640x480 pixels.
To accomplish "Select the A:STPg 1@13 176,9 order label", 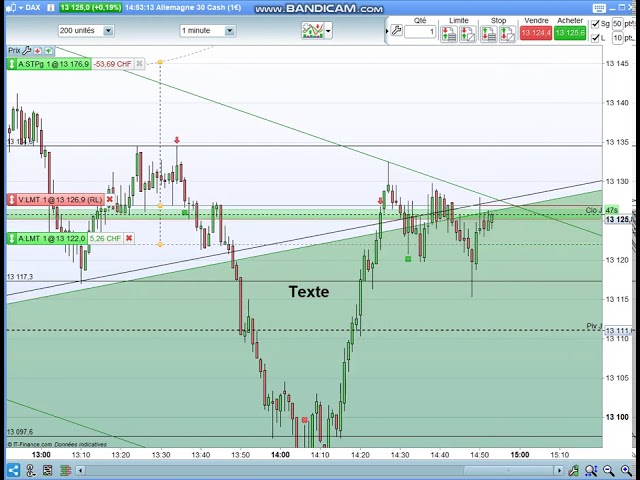I will 53,64.
